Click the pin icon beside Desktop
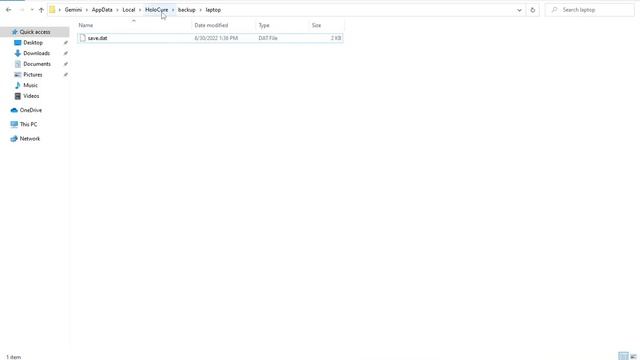 coord(66,42)
